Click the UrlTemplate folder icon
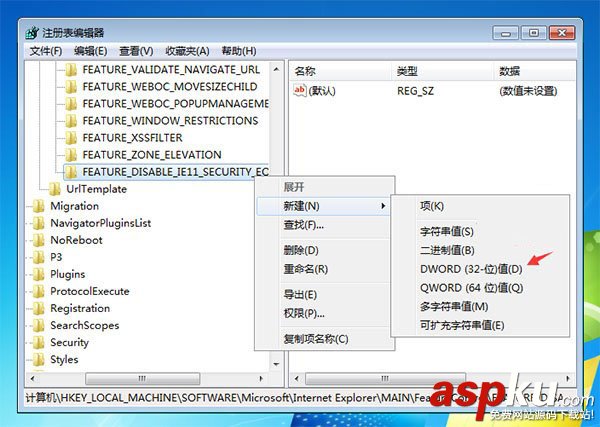This screenshot has width=600, height=427. [55, 189]
